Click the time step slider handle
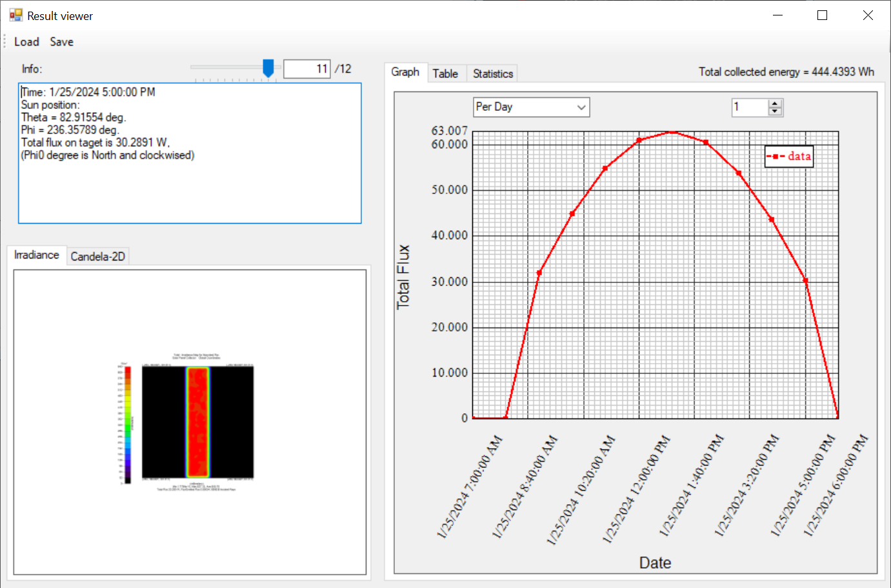The width and height of the screenshot is (891, 588). (x=268, y=66)
